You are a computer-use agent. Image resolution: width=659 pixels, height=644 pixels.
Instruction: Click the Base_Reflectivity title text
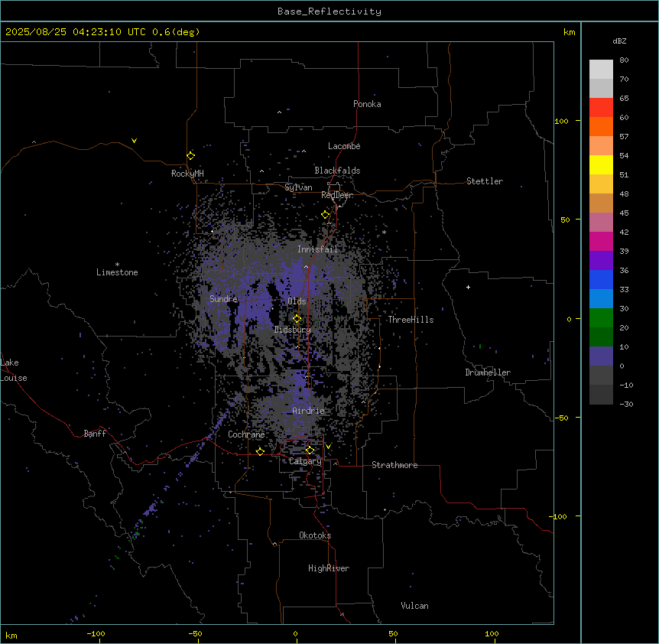pos(329,11)
